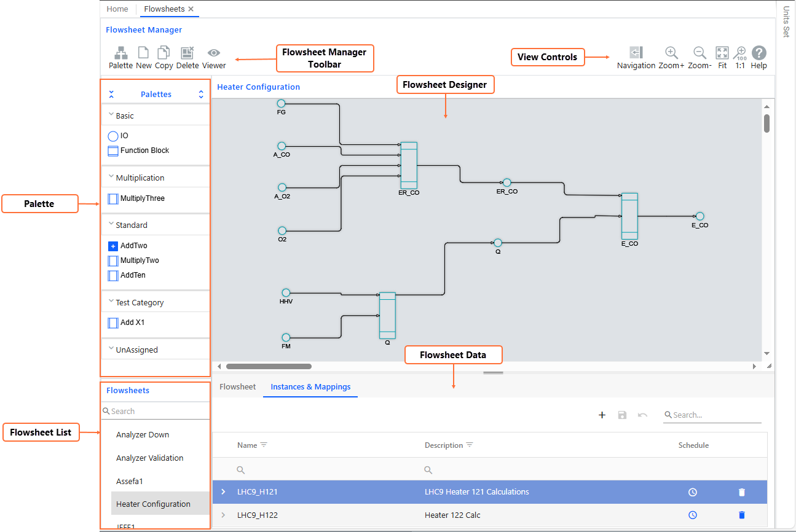Reset zoom to 1:1
The height and width of the screenshot is (532, 796).
(740, 58)
